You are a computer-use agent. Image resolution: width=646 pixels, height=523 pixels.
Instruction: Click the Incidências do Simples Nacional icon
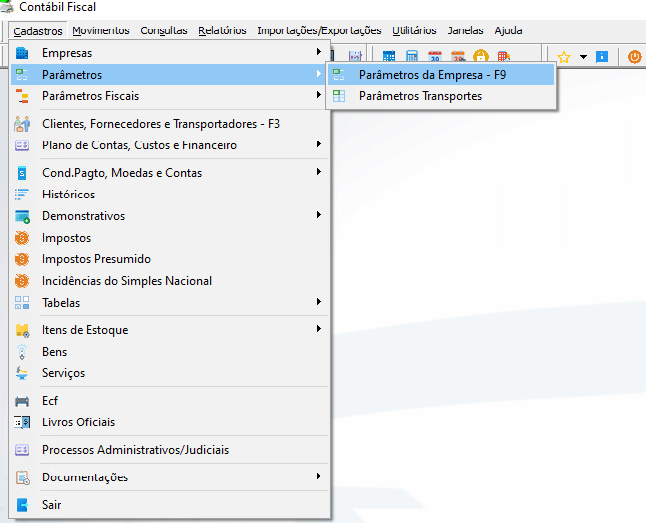22,281
